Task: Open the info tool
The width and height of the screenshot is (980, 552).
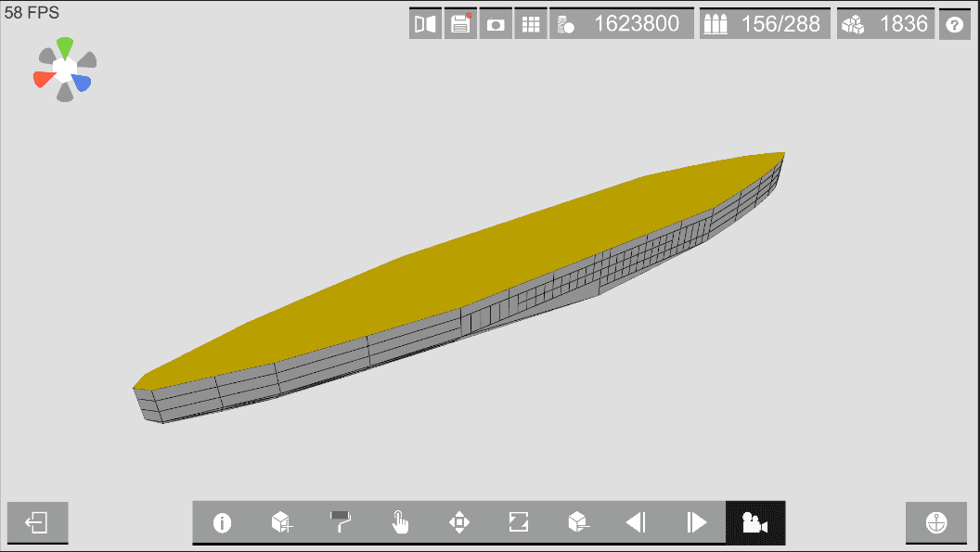Action: point(222,522)
